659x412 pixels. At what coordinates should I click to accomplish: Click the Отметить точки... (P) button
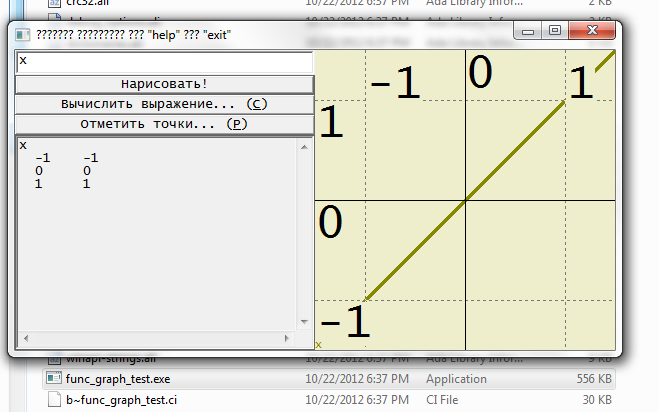pyautogui.click(x=165, y=124)
